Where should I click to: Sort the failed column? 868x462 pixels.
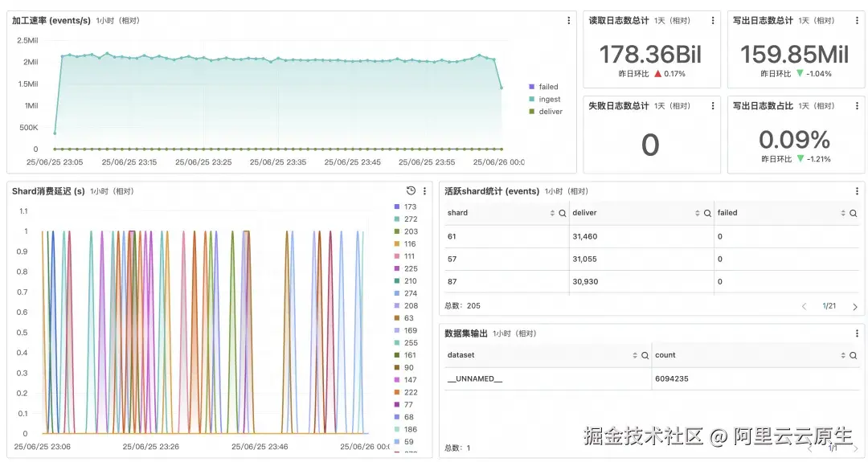(842, 213)
